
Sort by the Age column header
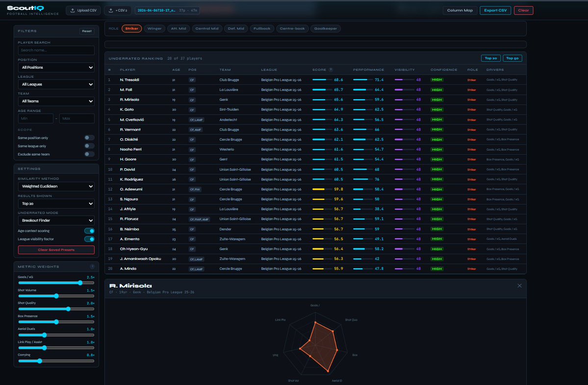(176, 70)
